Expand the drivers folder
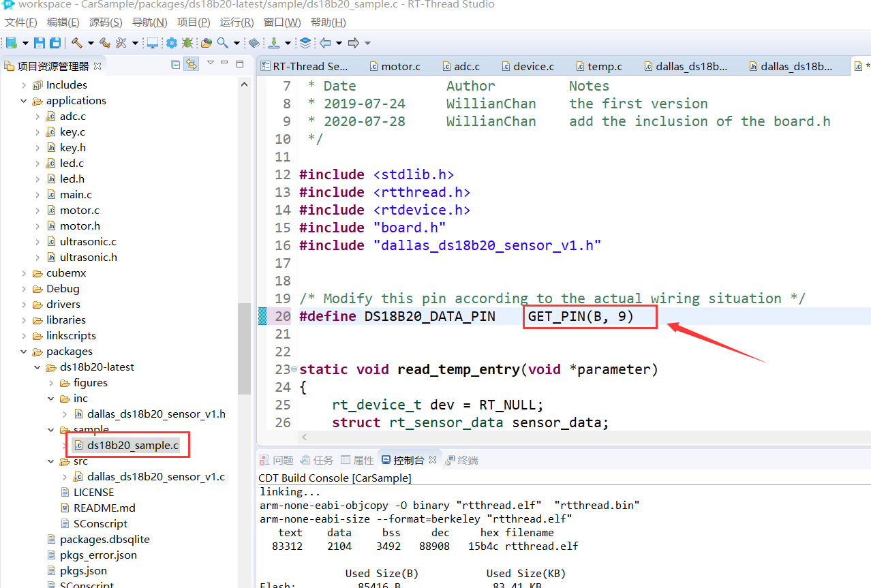 tap(24, 305)
